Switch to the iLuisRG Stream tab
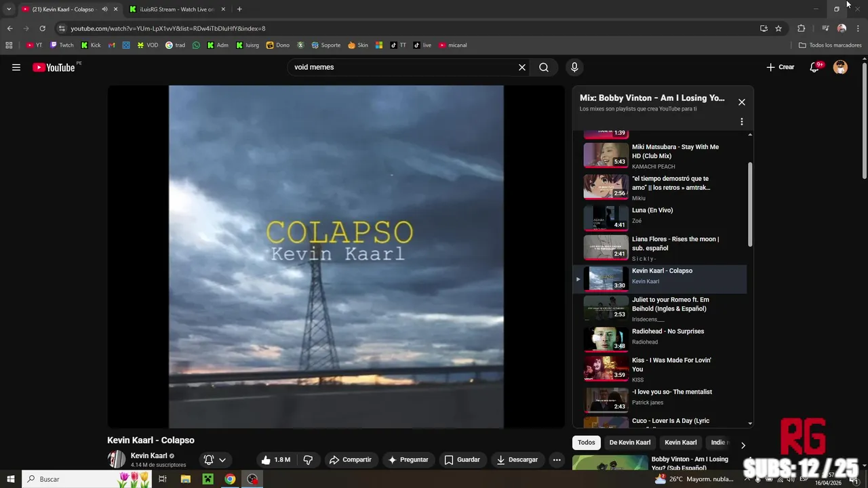Screen dimensions: 868x488 176,9
